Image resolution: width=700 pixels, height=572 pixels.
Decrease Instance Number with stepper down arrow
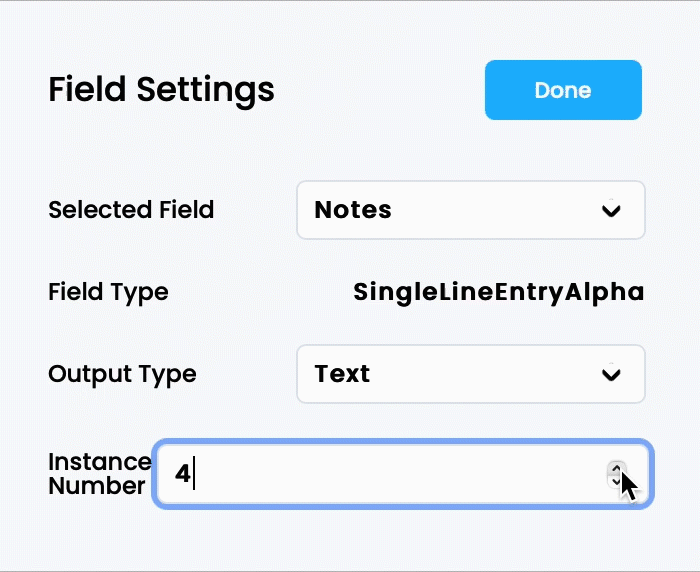click(x=617, y=482)
